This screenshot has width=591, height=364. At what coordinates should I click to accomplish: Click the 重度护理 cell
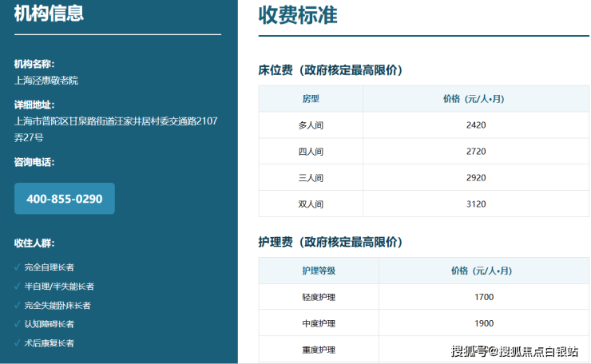[319, 350]
